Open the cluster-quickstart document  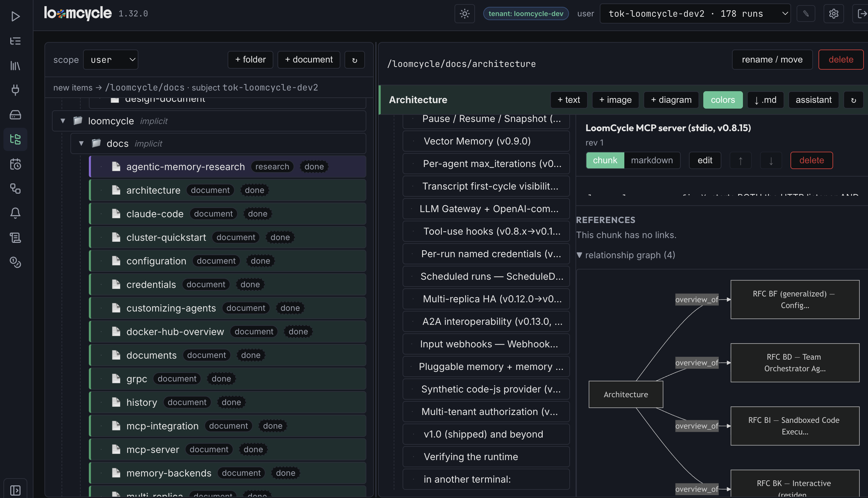(x=228, y=237)
